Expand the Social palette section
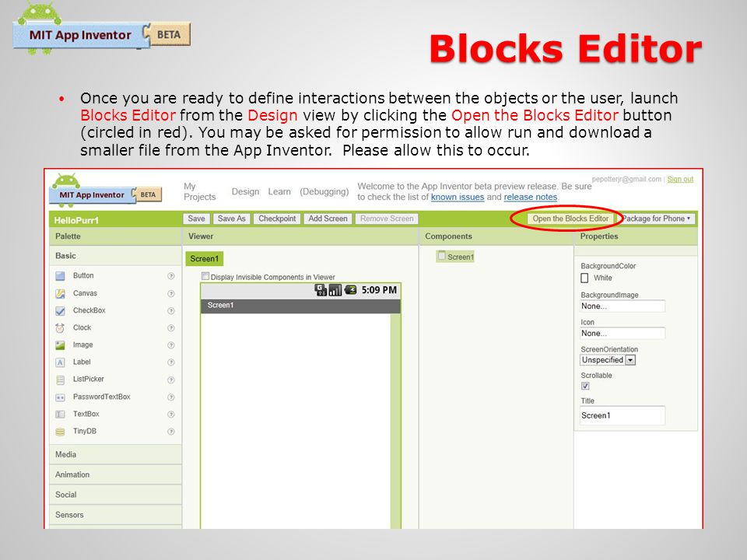Screen dimensions: 747x560 (115, 495)
